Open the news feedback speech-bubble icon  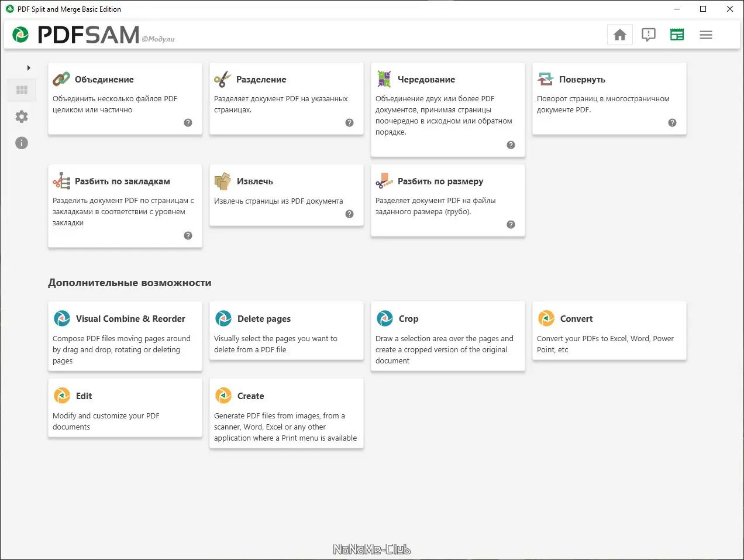(x=649, y=35)
